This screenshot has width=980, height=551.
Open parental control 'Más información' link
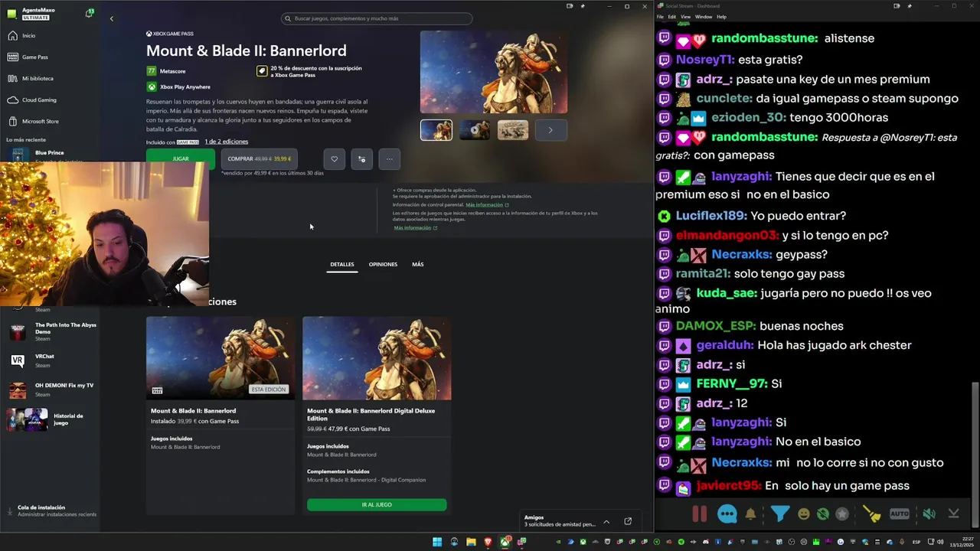pos(487,204)
